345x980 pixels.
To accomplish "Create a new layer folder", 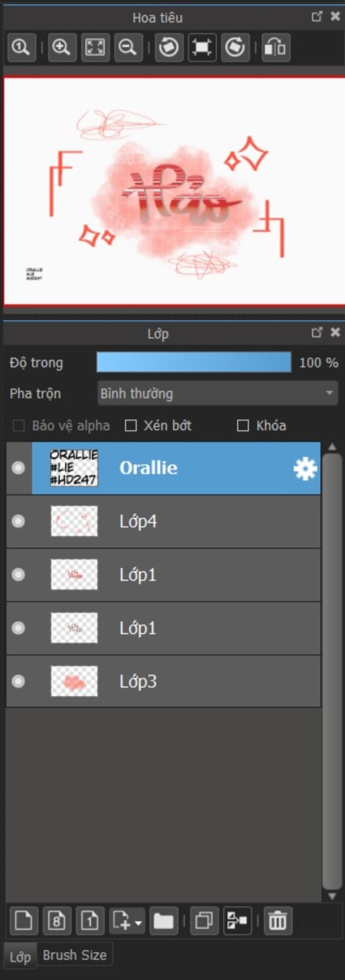I will pyautogui.click(x=164, y=921).
